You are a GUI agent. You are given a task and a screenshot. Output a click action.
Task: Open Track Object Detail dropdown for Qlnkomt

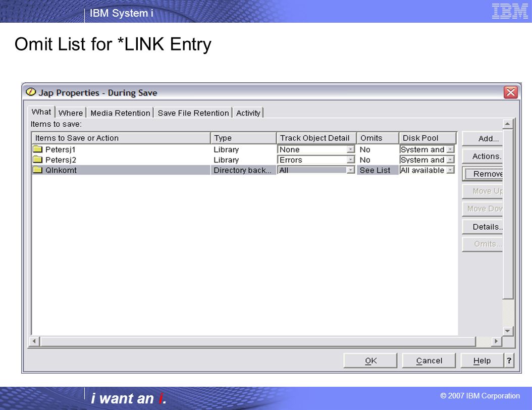point(350,170)
